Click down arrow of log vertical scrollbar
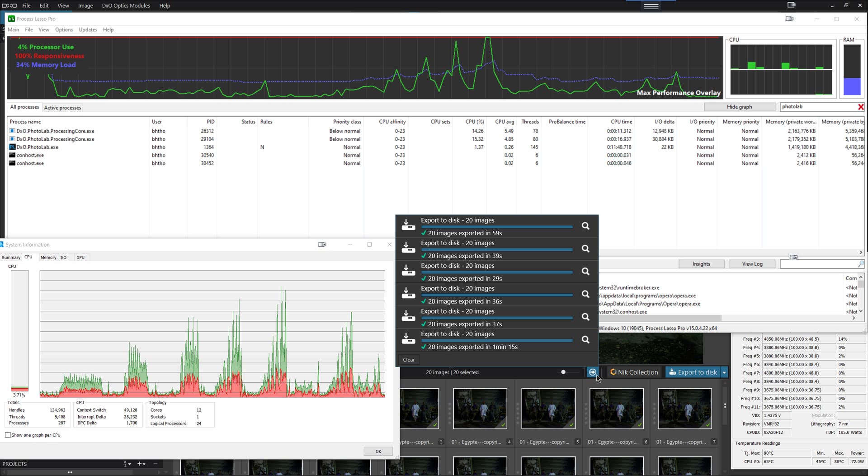The height and width of the screenshot is (476, 868). click(x=861, y=311)
